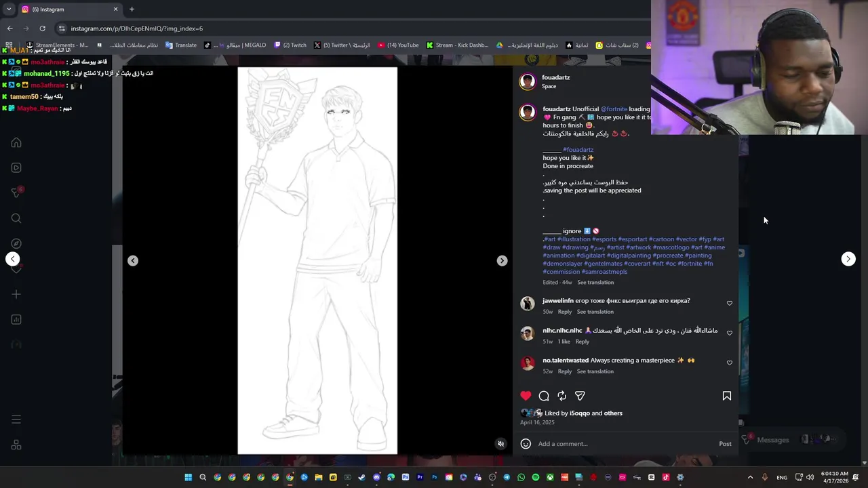Click the instagram.com address bar
This screenshot has height=488, width=868.
[x=353, y=28]
